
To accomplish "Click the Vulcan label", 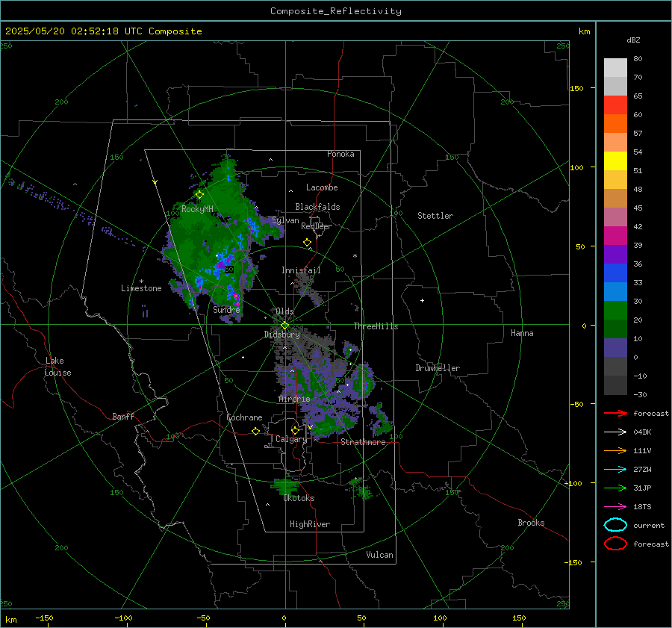I will (x=379, y=555).
